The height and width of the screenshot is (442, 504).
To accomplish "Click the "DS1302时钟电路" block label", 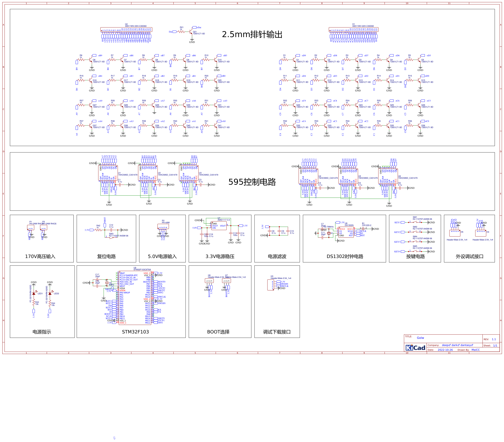I will tap(345, 256).
